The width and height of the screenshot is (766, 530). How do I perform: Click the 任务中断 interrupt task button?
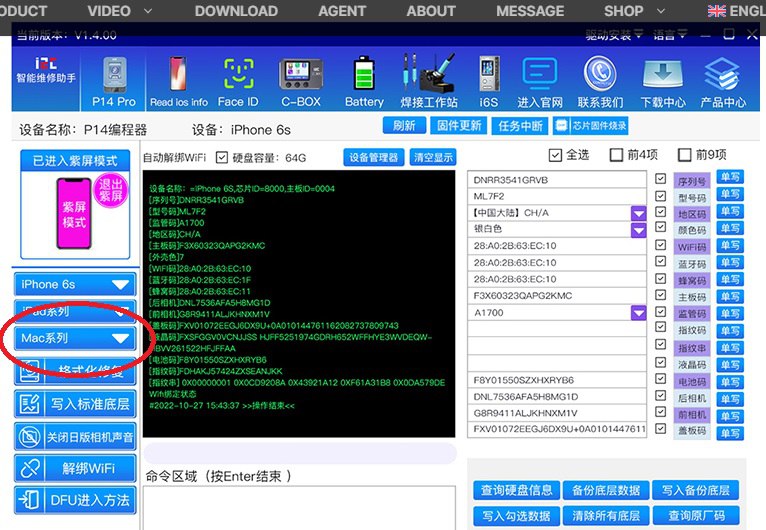(520, 126)
